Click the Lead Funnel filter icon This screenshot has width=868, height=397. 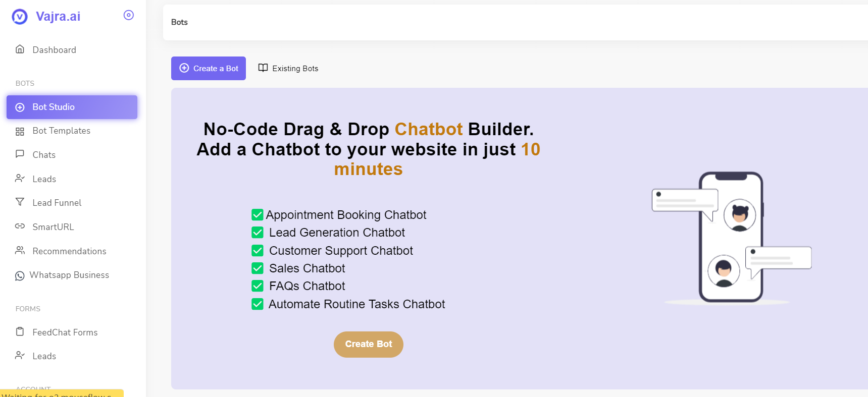[x=20, y=202]
